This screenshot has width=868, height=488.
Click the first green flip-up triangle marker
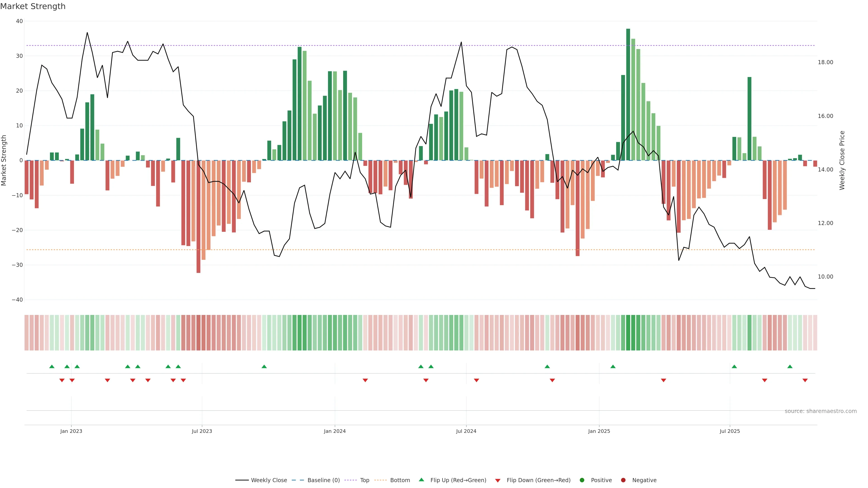pyautogui.click(x=52, y=366)
